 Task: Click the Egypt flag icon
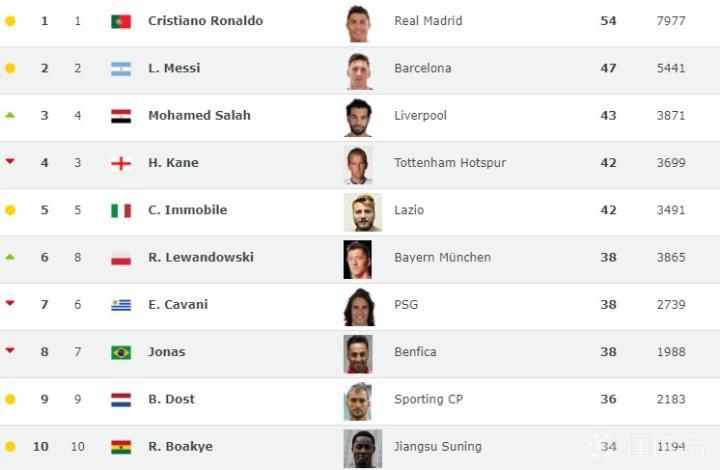[121, 116]
